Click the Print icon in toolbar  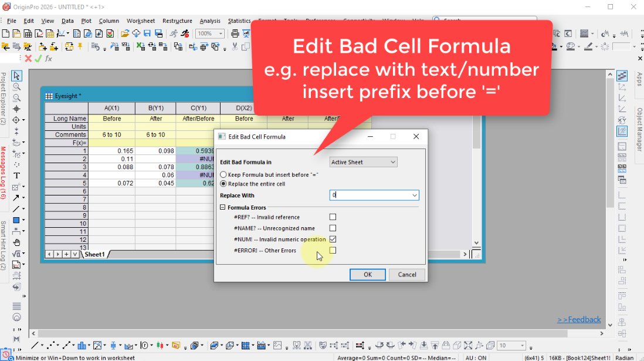tap(235, 33)
